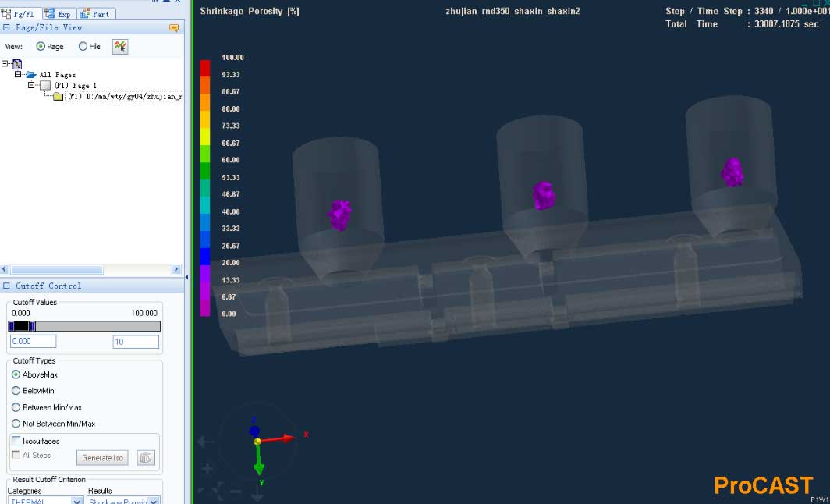Click the 'zhujian_rnd350_shaxin_shaxin2' model name
830x504 pixels.
513,11
